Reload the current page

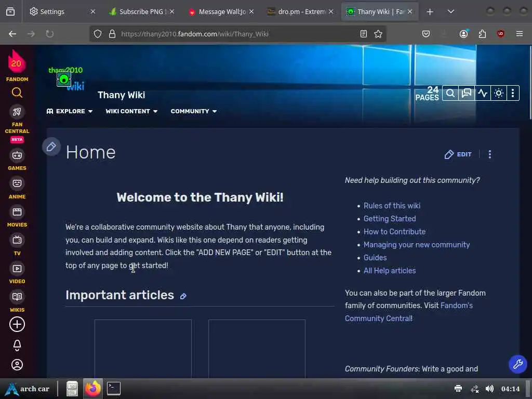(x=49, y=34)
